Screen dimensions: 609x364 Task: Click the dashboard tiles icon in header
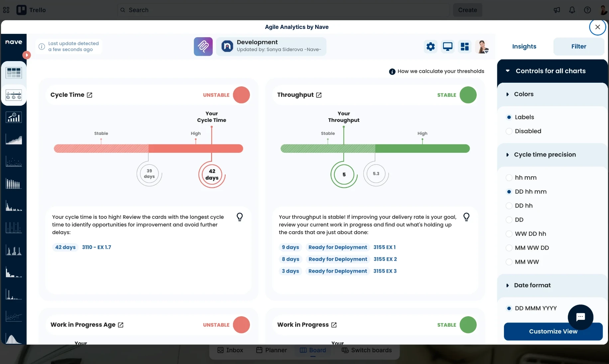click(465, 46)
